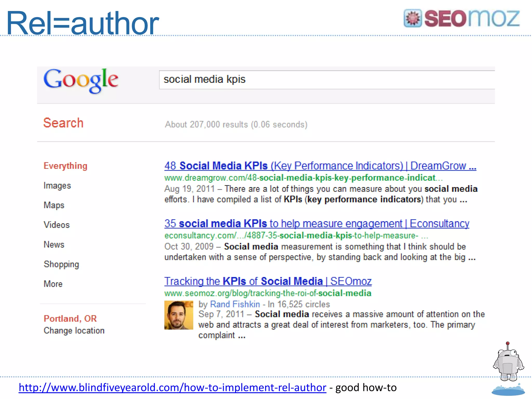Screen dimensions: 532x399
Task: Open the blindfiveyearold.com how-to link
Action: [172, 388]
